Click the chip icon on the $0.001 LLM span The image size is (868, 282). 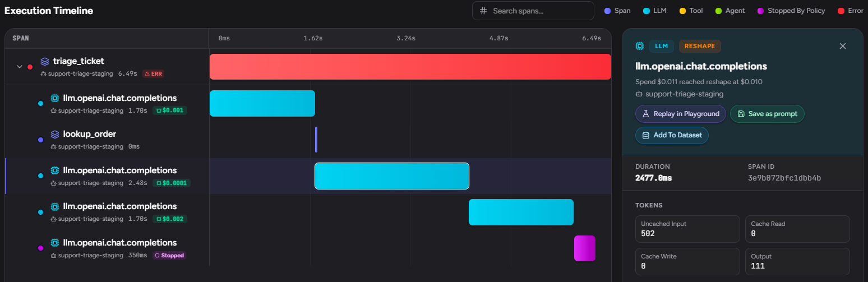tap(55, 98)
